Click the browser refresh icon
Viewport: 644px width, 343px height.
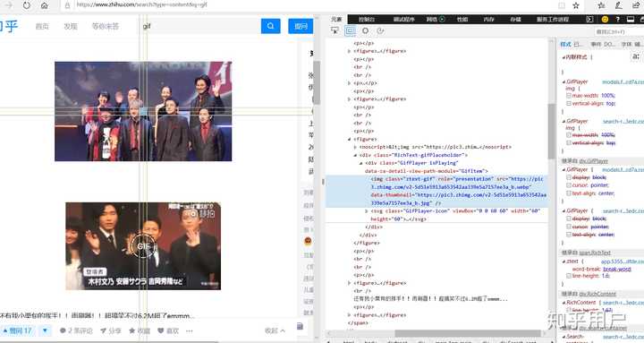tap(27, 5)
